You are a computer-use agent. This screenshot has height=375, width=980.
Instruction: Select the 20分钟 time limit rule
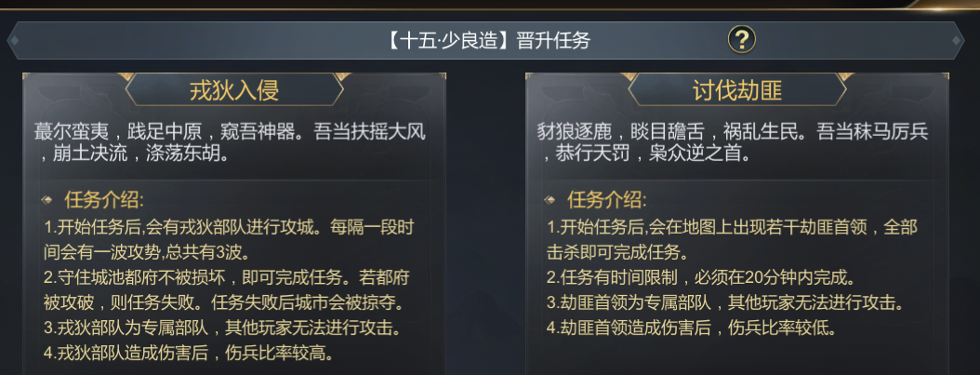point(701,277)
